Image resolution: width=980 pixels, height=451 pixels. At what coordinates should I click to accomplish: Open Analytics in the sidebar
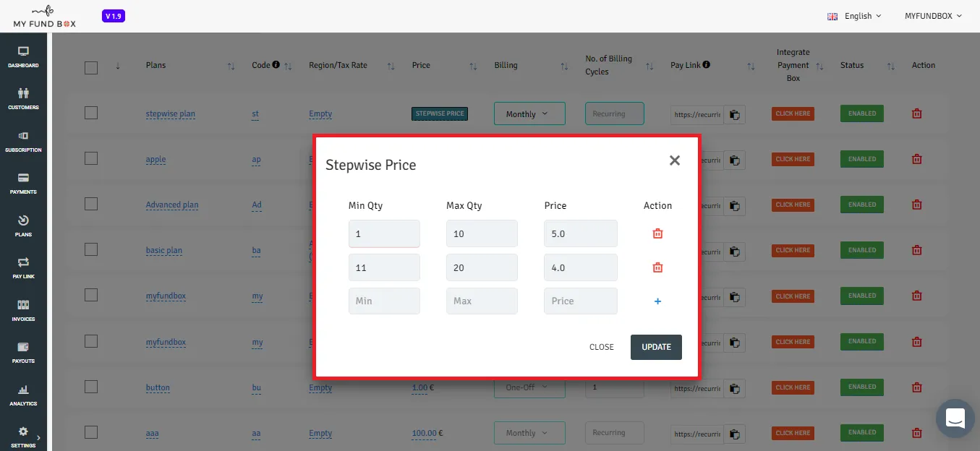click(x=23, y=395)
